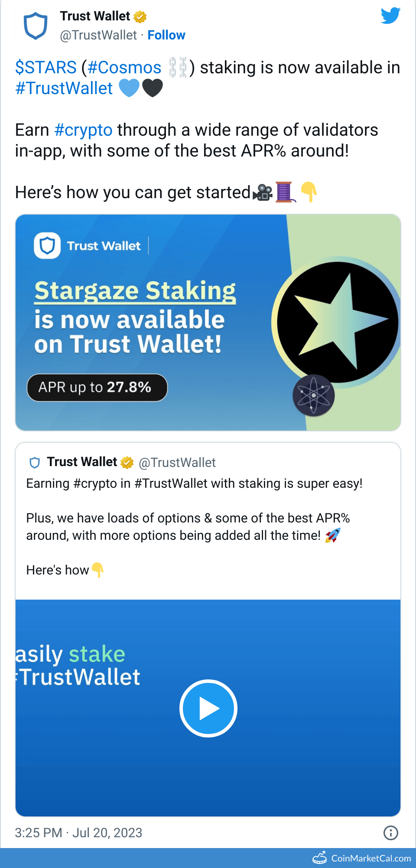Click the gold verified badge beside Trust Wallet

140,17
